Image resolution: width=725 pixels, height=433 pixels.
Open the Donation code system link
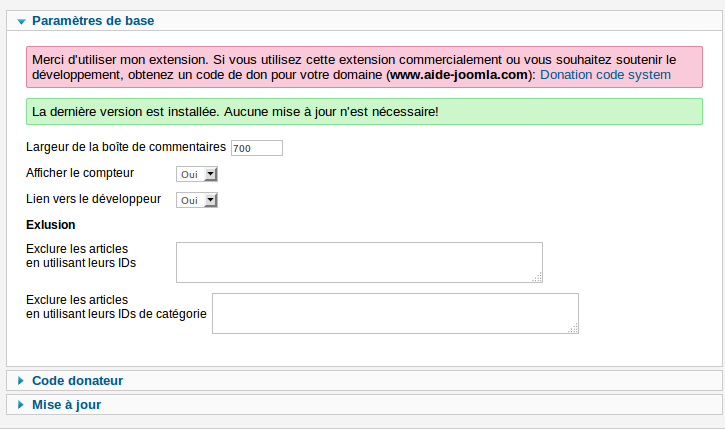pyautogui.click(x=605, y=75)
